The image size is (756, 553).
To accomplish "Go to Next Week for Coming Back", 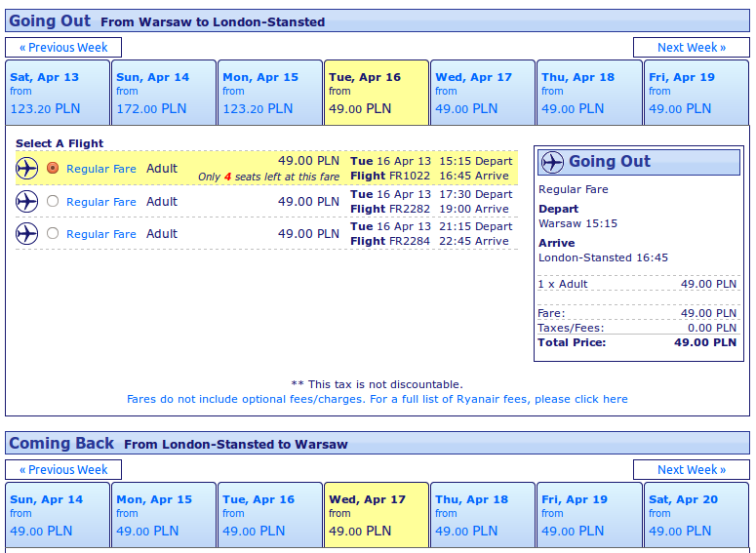I will (692, 469).
